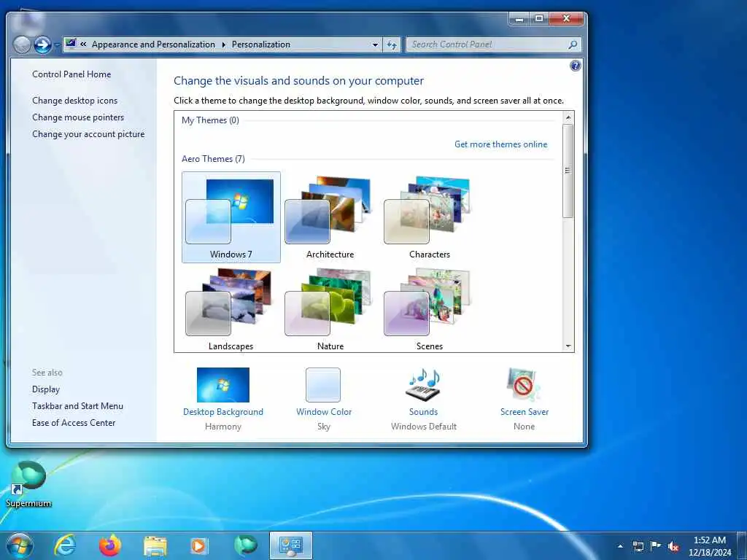The width and height of the screenshot is (747, 560).
Task: Expand the double-chevron breadcrumb overflow
Action: pos(83,44)
